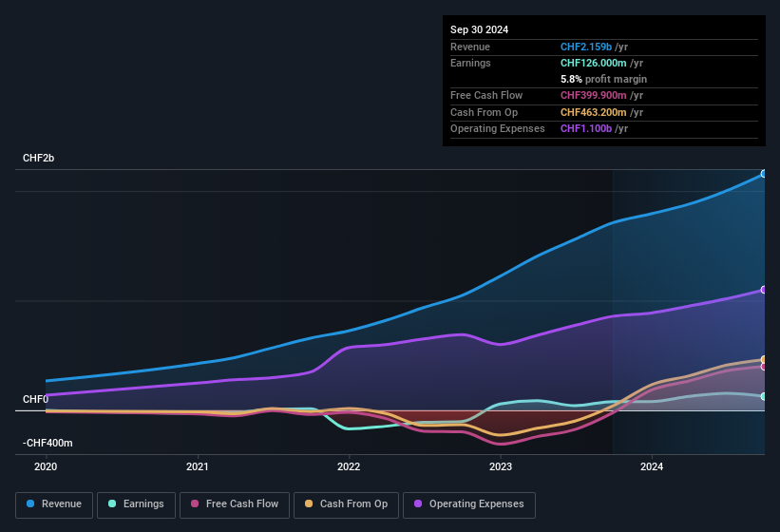Image resolution: width=780 pixels, height=532 pixels.
Task: Click the Revenue label in tooltip
Action: pyautogui.click(x=470, y=47)
